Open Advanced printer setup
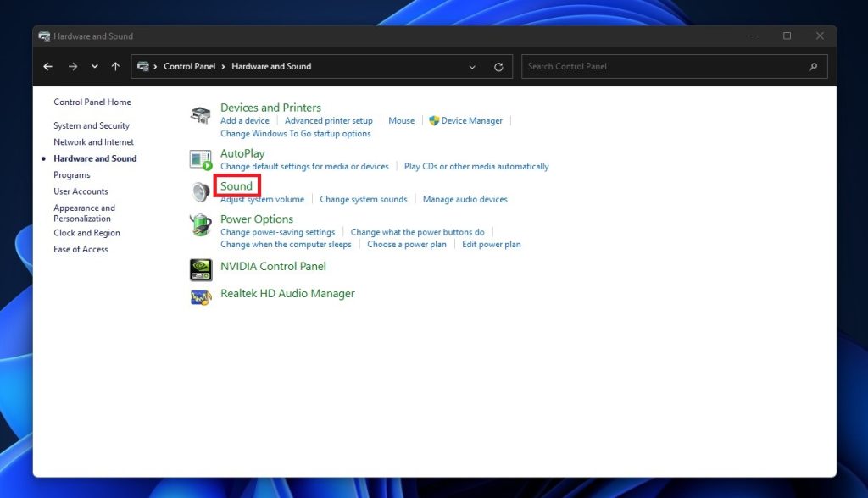The image size is (868, 498). pyautogui.click(x=329, y=120)
